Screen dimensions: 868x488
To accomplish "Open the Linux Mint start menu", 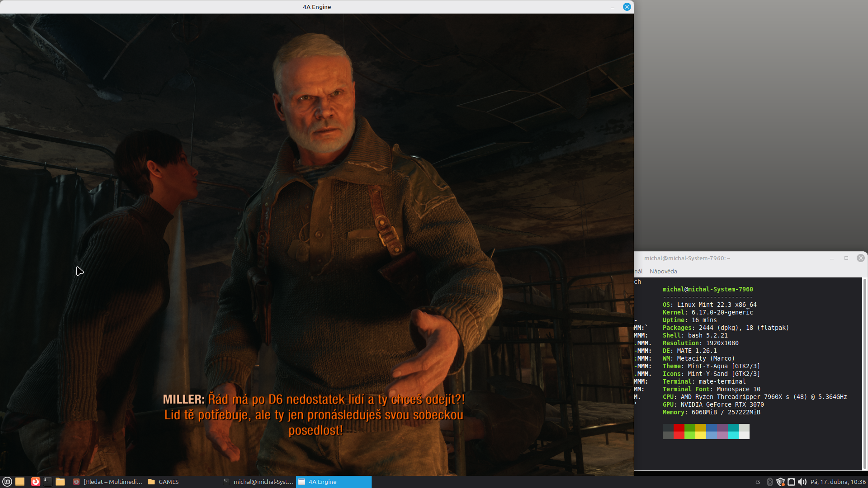I will 7,482.
